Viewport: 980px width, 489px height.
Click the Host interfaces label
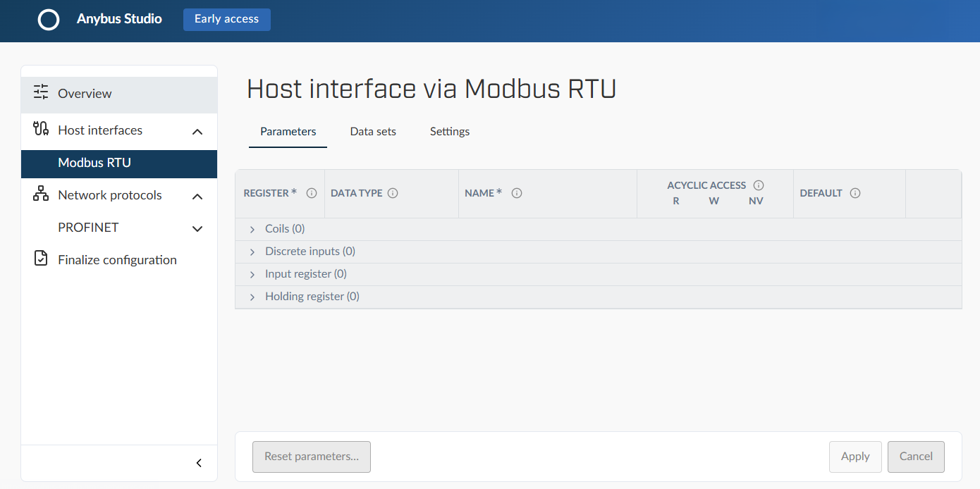point(100,130)
